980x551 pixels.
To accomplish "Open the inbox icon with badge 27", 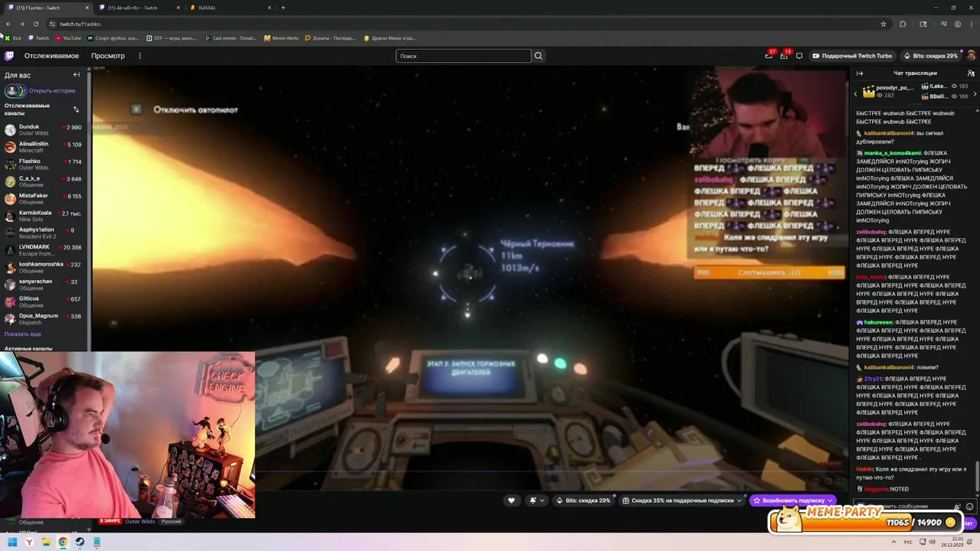I will 769,55.
